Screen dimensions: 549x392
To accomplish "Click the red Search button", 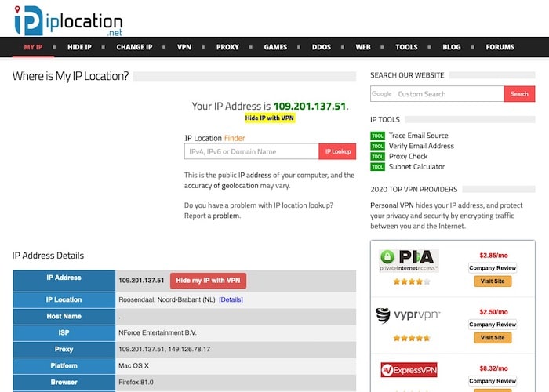I will 519,94.
